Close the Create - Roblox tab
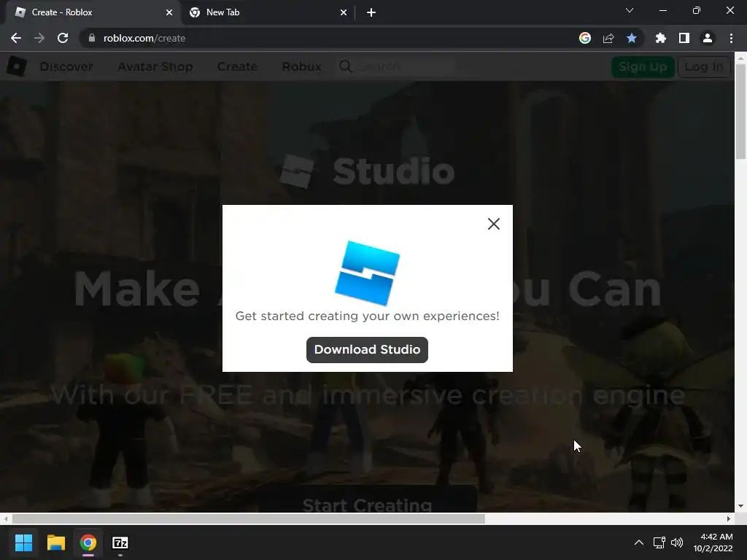 (x=169, y=12)
